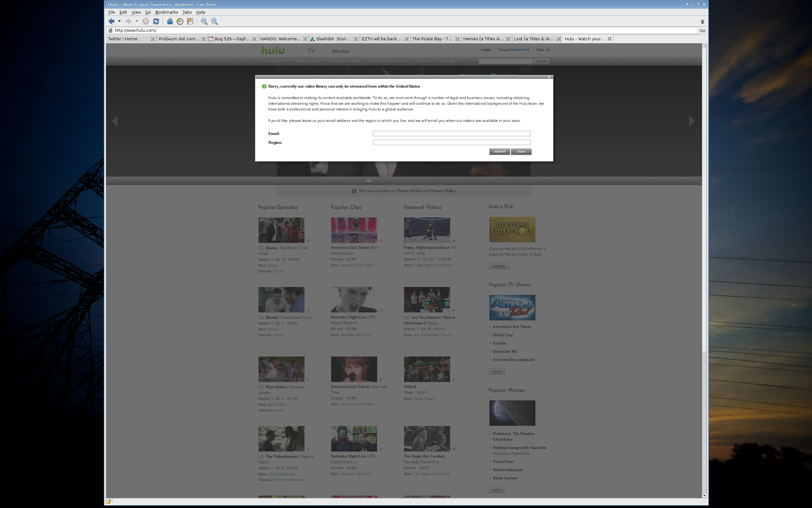Close the Heroes tab

[x=508, y=39]
